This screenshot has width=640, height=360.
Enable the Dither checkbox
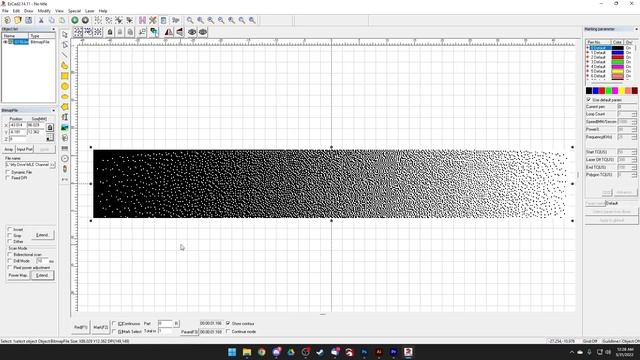10,242
